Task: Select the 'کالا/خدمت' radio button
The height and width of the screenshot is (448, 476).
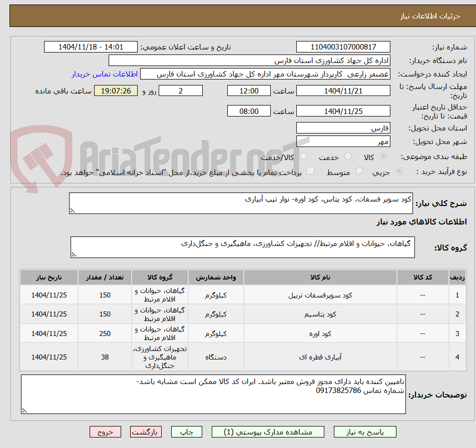Action: tap(303, 156)
